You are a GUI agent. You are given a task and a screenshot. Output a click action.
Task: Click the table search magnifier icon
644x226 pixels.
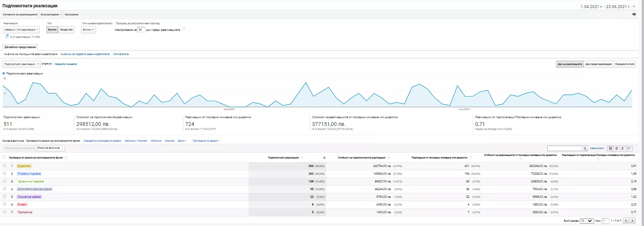(585, 149)
